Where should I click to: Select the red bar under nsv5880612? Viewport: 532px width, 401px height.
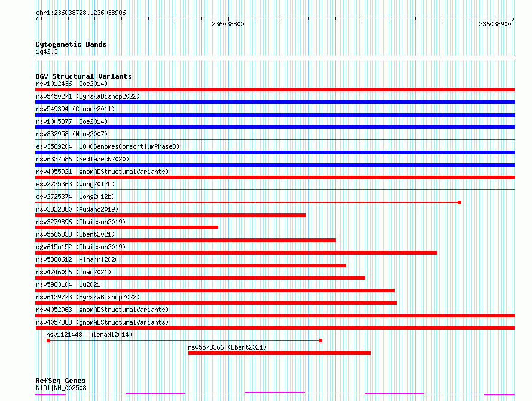(x=191, y=265)
